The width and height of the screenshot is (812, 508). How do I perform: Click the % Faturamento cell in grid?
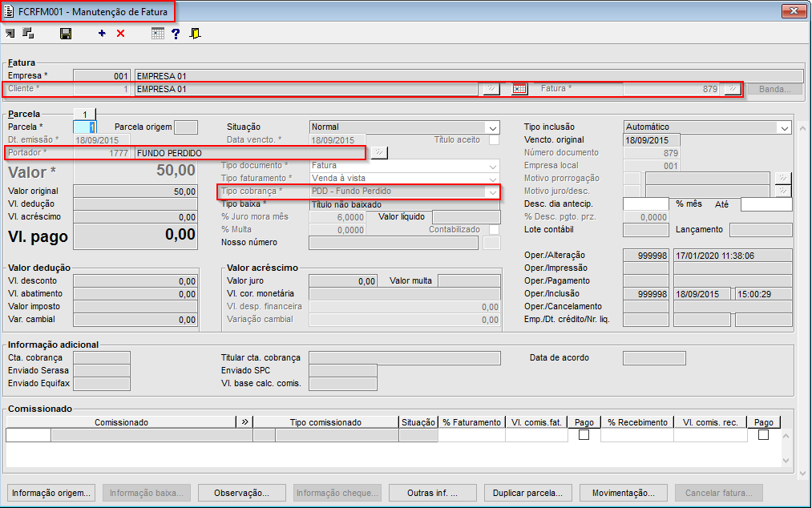[x=471, y=435]
